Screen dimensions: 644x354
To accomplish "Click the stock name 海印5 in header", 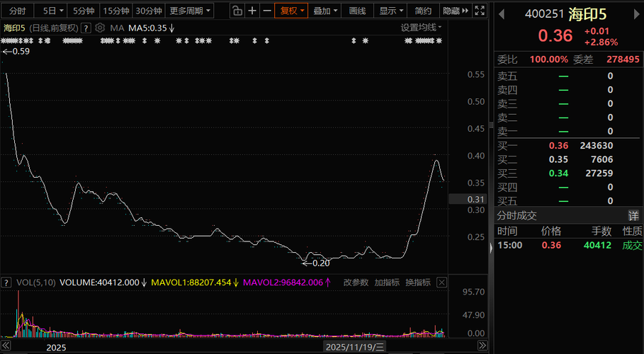I will pos(587,14).
